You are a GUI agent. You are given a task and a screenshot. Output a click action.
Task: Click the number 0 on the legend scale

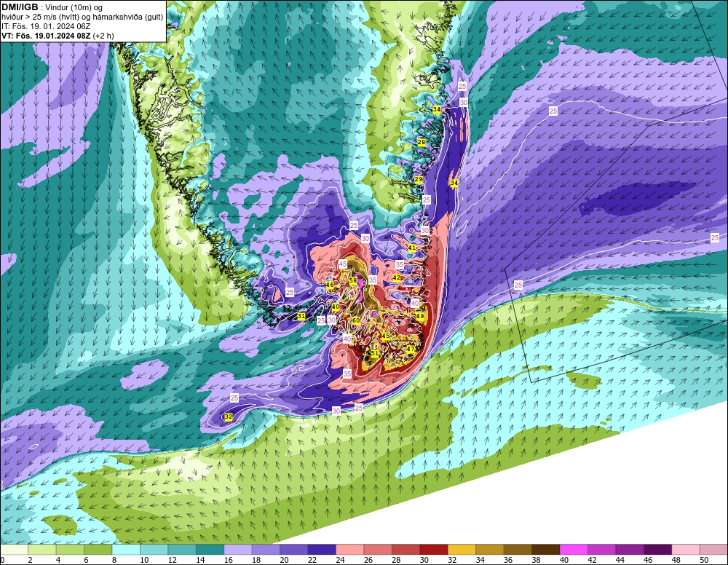(2, 560)
